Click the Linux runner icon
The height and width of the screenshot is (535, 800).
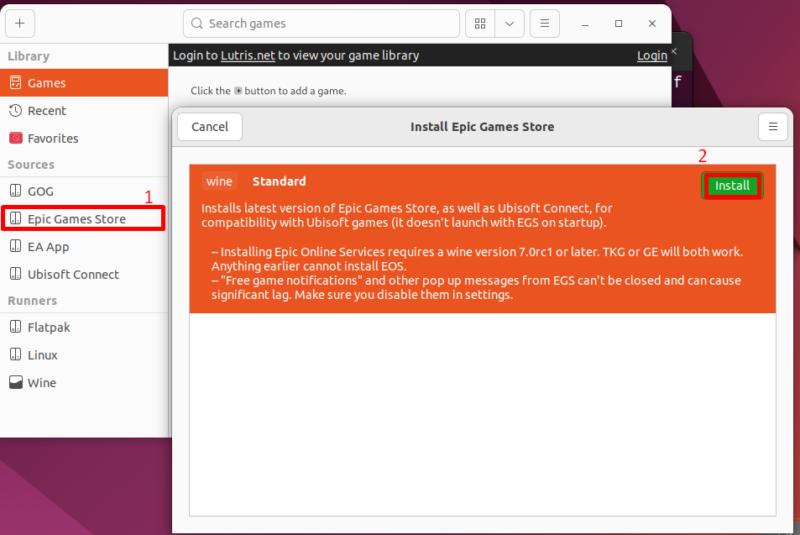click(x=16, y=354)
